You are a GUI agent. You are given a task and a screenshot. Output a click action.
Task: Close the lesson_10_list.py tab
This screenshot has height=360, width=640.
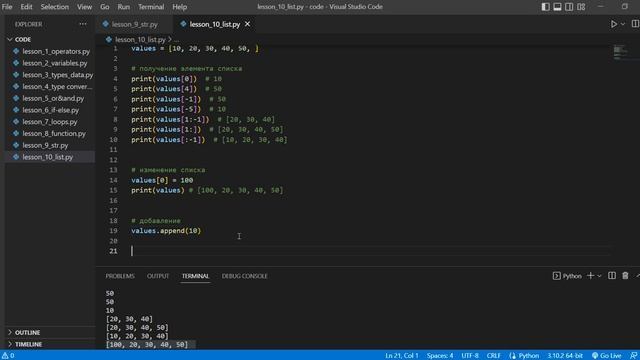247,24
